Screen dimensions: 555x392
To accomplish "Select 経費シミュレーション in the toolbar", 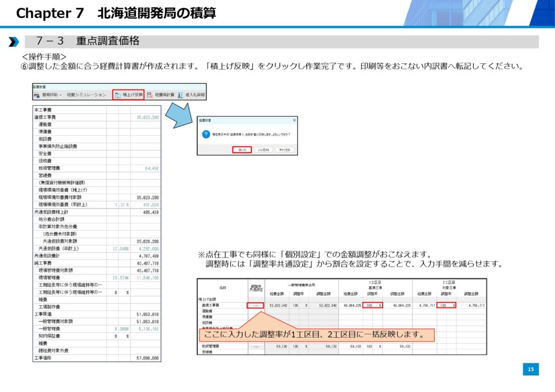I will click(86, 95).
